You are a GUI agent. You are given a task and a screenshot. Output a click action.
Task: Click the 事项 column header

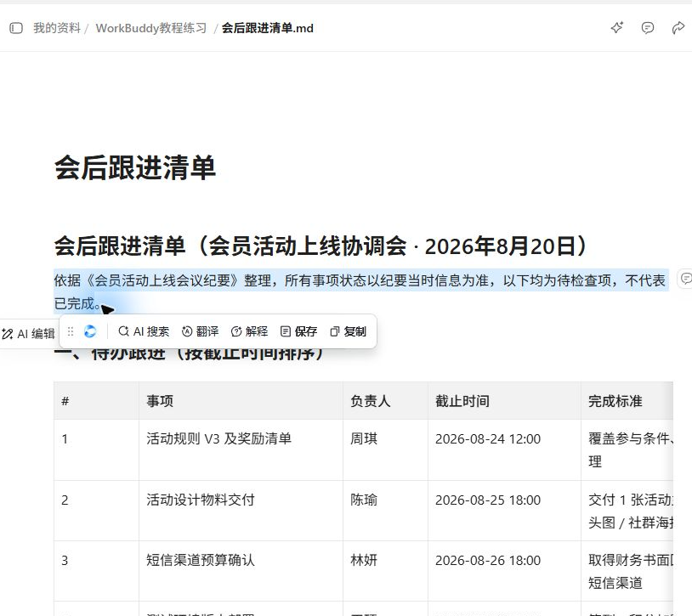[x=241, y=401]
